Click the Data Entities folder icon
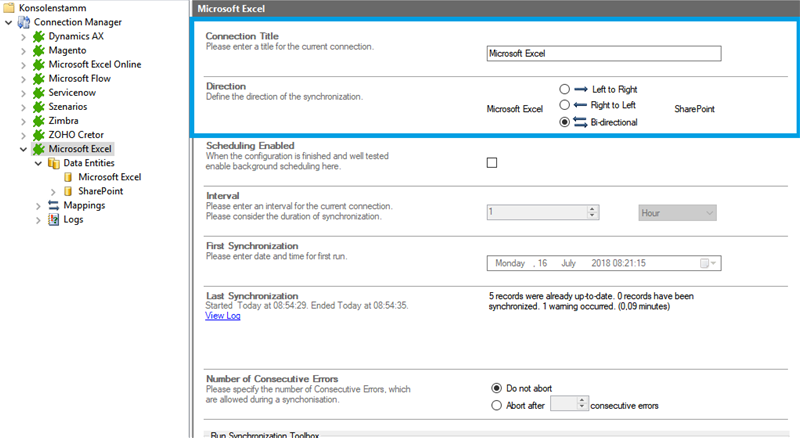Image resolution: width=800 pixels, height=438 pixels. click(54, 163)
